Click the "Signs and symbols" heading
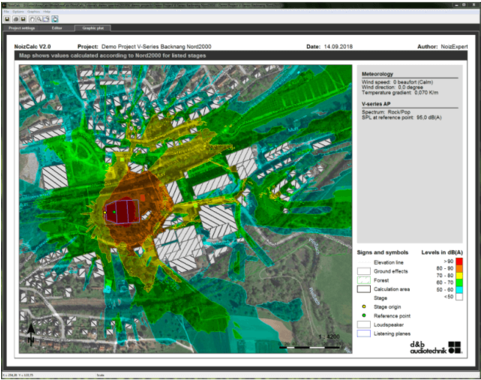The width and height of the screenshot is (481, 380). coord(383,252)
